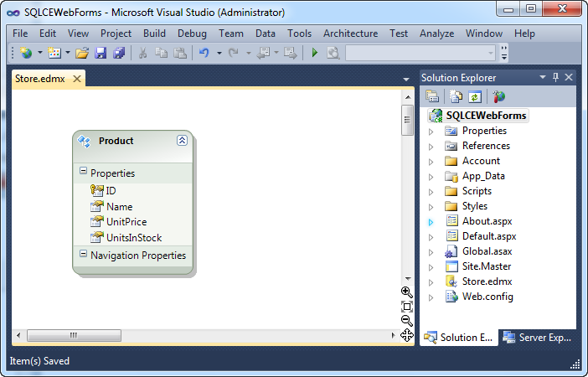The height and width of the screenshot is (377, 588).
Task: Open the Solution Explorer window position dropdown
Action: point(542,77)
